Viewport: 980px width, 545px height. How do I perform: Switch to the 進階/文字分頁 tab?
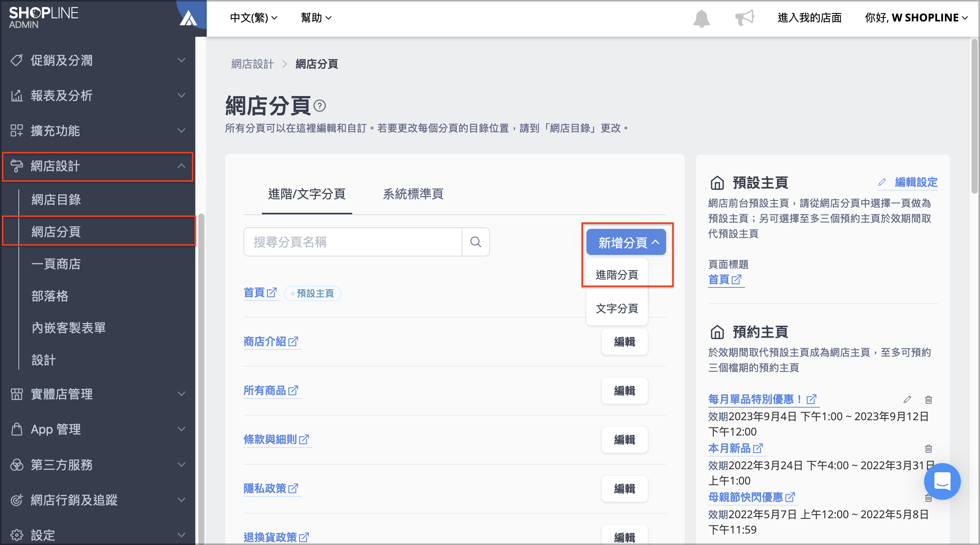(x=307, y=194)
